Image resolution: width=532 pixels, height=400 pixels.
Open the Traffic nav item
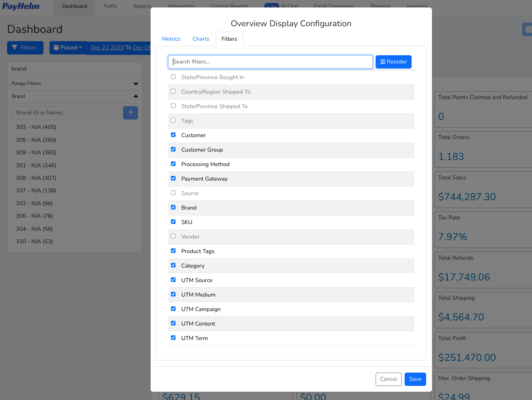point(111,6)
